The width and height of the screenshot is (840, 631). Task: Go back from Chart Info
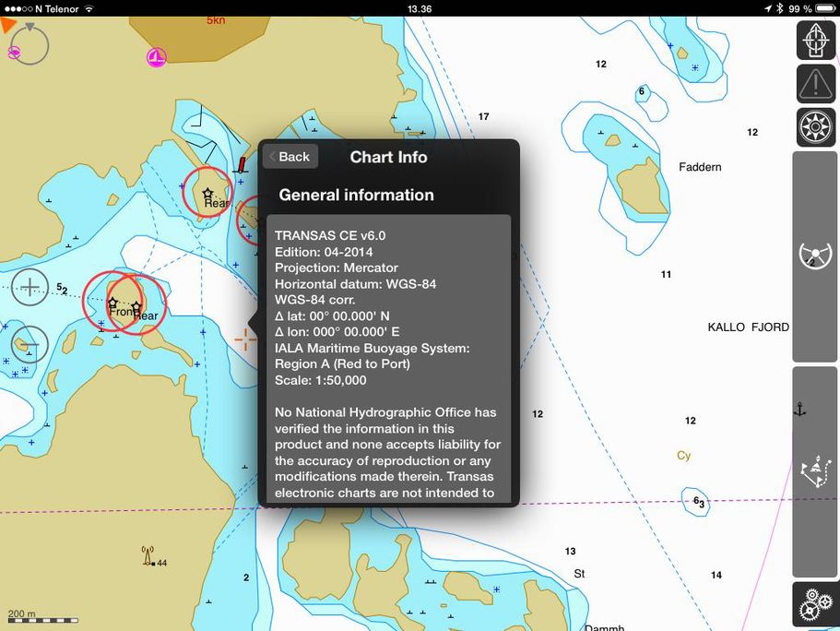coord(290,157)
